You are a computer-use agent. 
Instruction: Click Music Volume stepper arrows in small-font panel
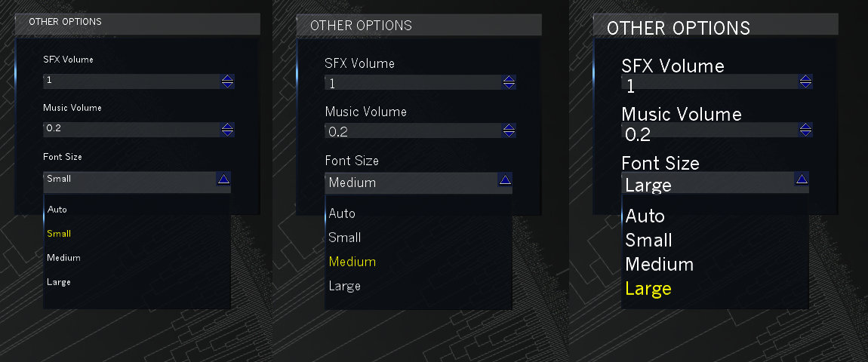(228, 130)
